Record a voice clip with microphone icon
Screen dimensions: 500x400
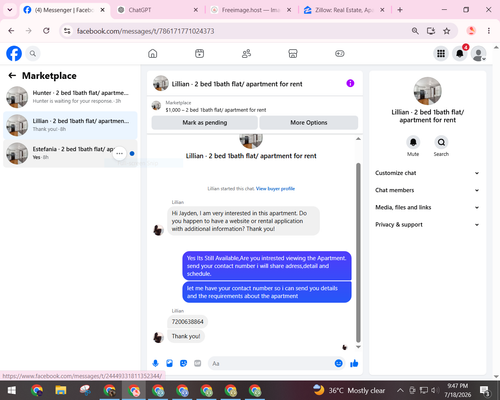tap(155, 363)
